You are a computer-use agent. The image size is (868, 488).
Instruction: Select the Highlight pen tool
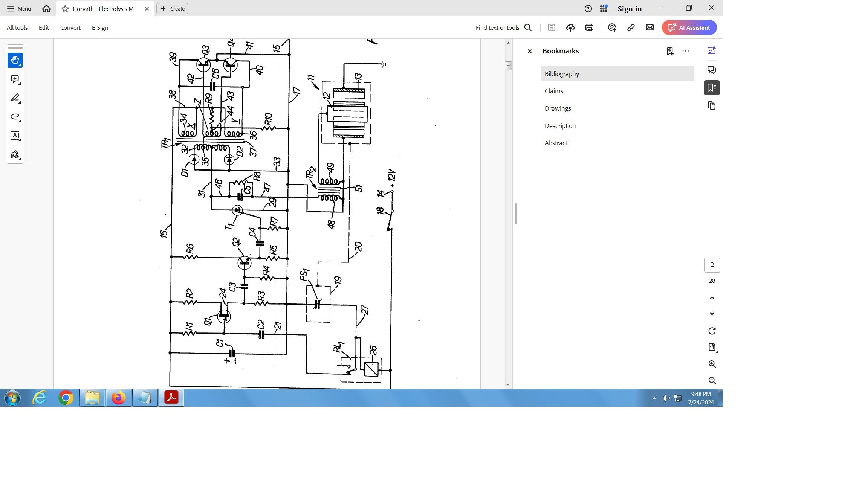pyautogui.click(x=15, y=98)
